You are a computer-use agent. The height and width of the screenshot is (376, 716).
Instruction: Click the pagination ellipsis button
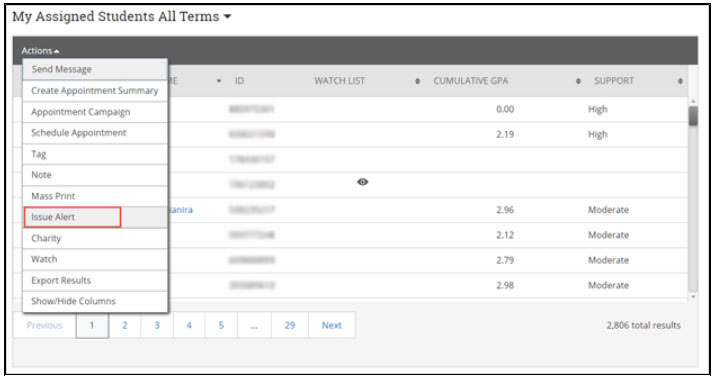click(254, 325)
